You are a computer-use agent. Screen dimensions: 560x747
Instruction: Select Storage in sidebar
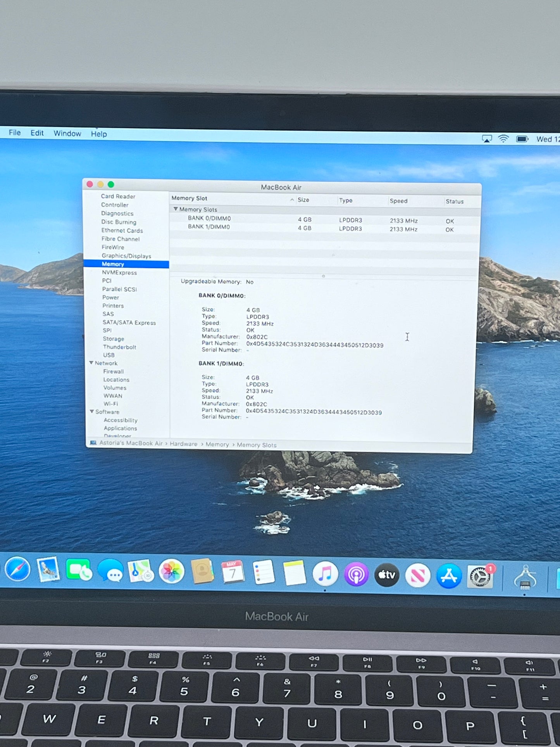113,338
